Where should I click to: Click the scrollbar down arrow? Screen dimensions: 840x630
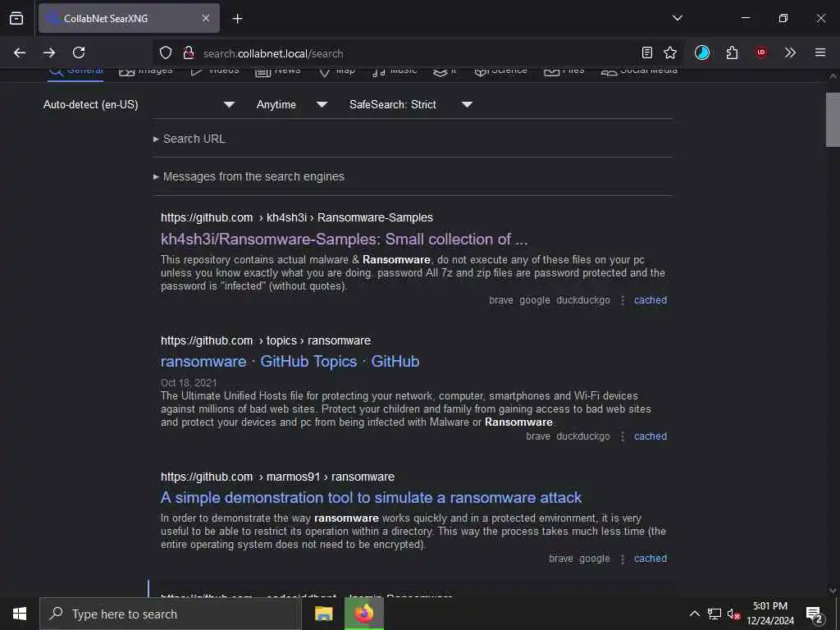(x=833, y=591)
